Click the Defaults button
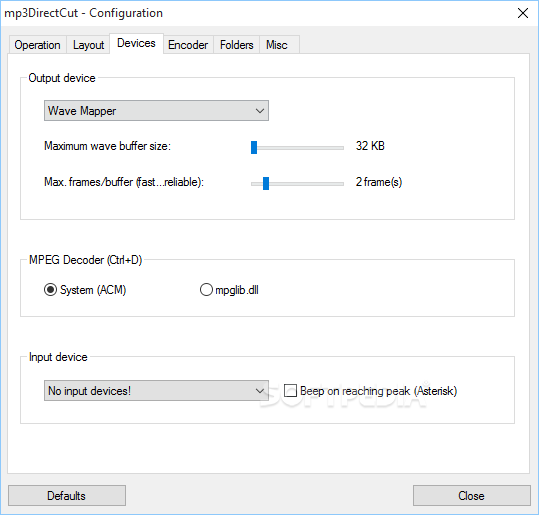This screenshot has height=515, width=539. point(67,496)
